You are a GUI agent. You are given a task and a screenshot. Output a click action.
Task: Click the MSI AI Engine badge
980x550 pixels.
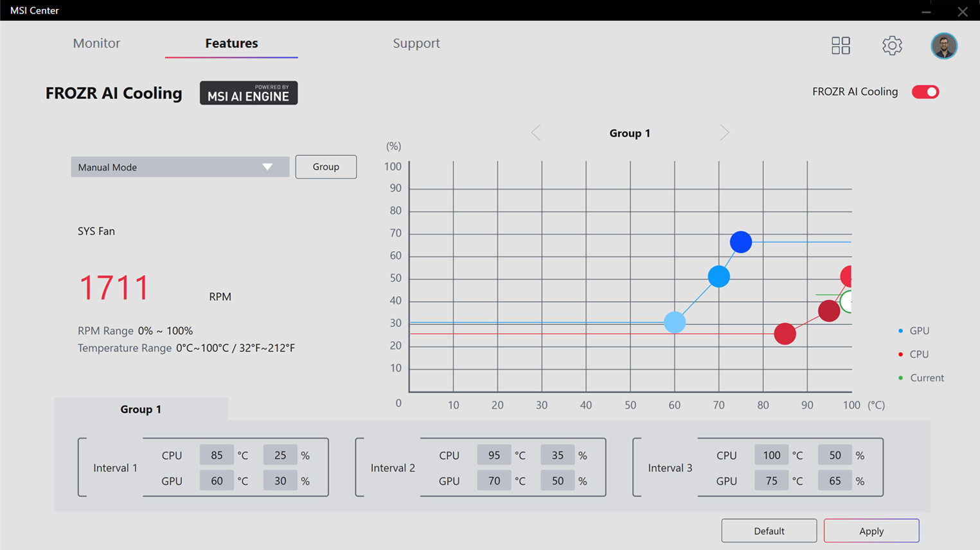(x=249, y=93)
